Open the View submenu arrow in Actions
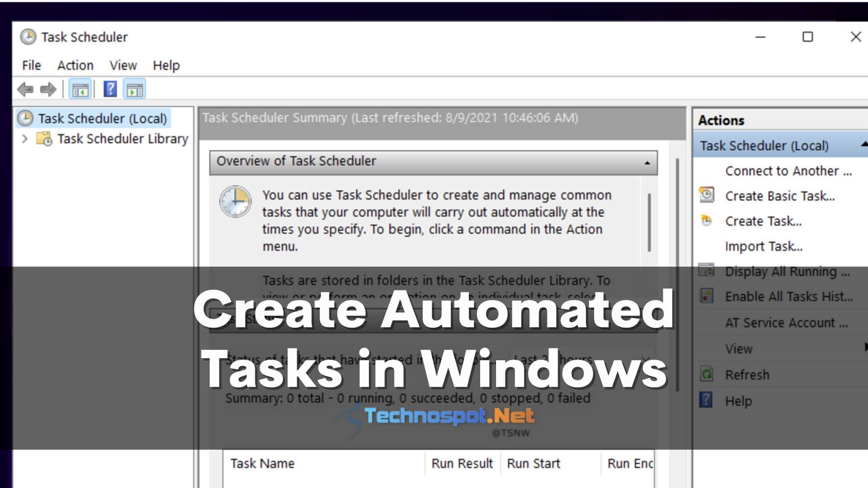Image resolution: width=868 pixels, height=488 pixels. click(x=865, y=347)
